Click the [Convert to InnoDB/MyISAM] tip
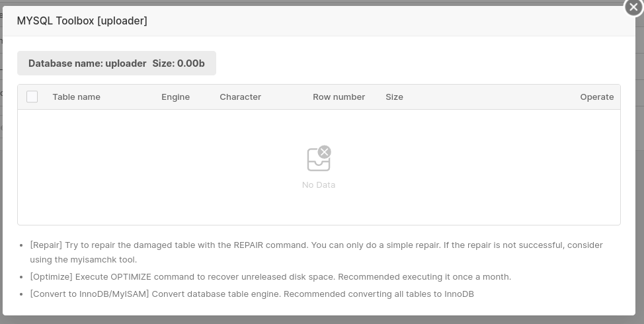 click(x=252, y=294)
